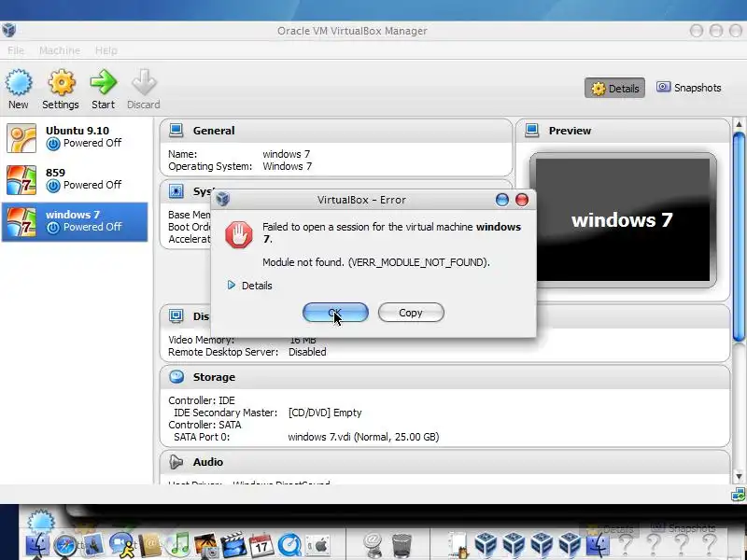Click the 'Disabled' Remote Desktop Server value

point(307,352)
